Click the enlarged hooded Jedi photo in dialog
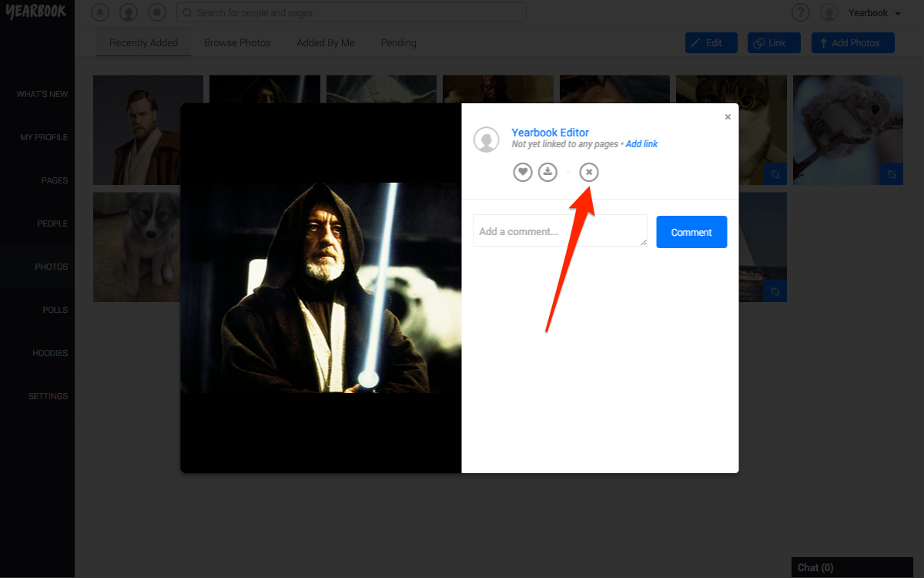The image size is (924, 578). pyautogui.click(x=321, y=288)
